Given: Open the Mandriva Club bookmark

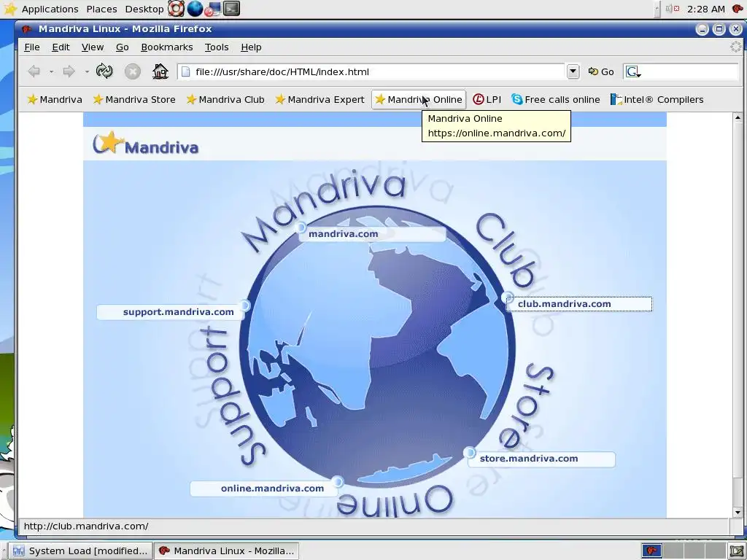Looking at the screenshot, I should pyautogui.click(x=225, y=99).
